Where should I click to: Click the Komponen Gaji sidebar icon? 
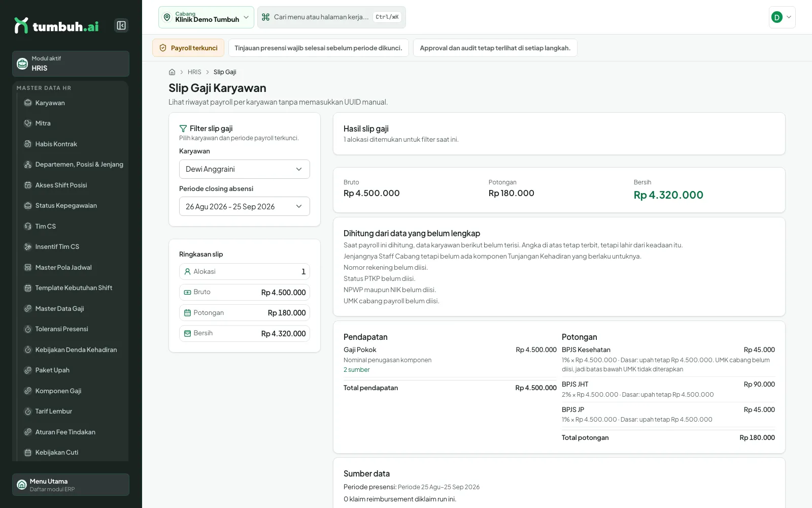coord(28,391)
